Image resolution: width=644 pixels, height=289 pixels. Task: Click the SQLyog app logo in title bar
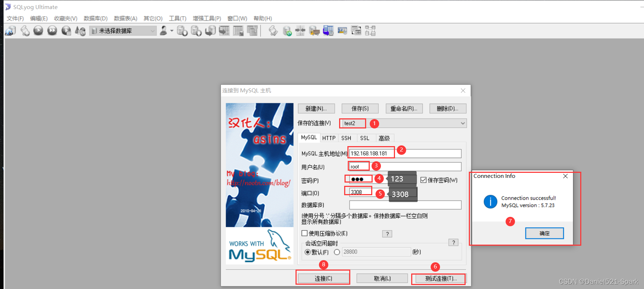coord(8,7)
